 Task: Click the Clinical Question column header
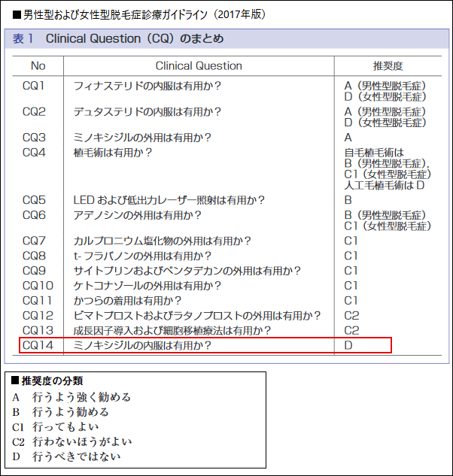199,65
